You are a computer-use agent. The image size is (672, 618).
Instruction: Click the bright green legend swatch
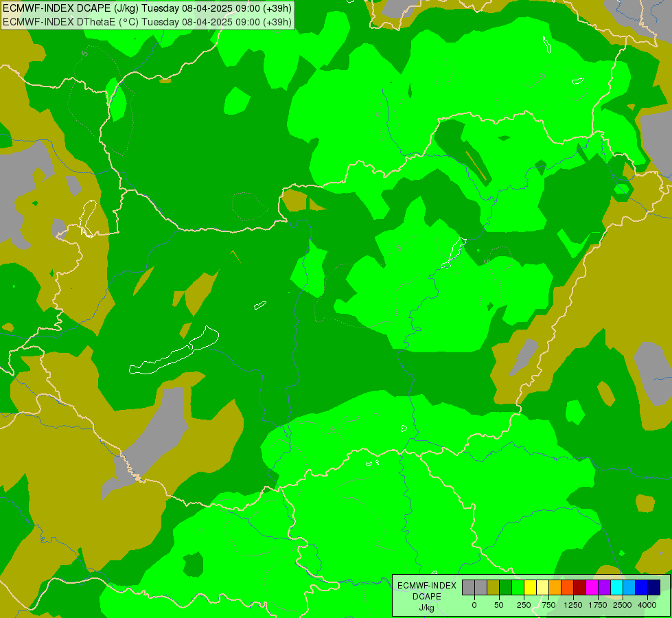pyautogui.click(x=518, y=587)
